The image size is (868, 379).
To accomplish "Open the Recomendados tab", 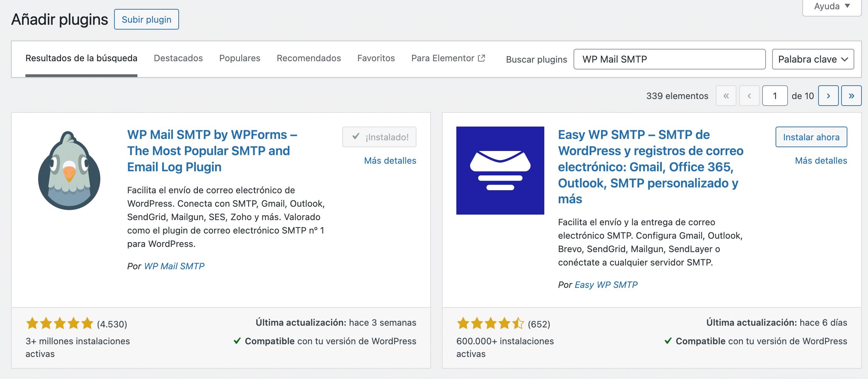I will click(x=309, y=58).
